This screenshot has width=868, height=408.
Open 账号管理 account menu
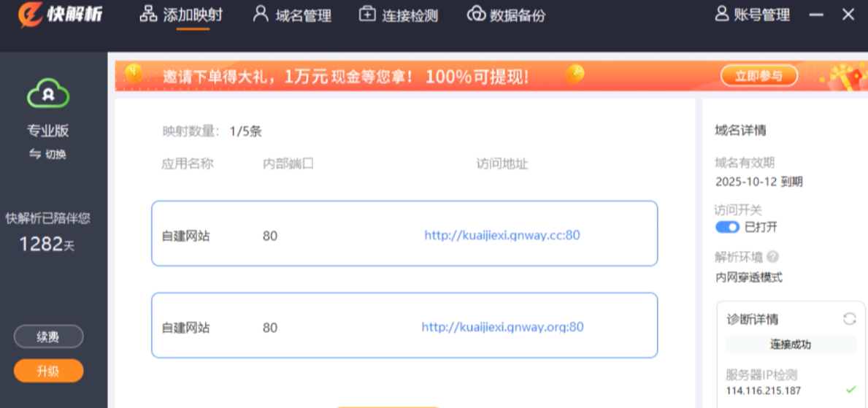coord(753,15)
